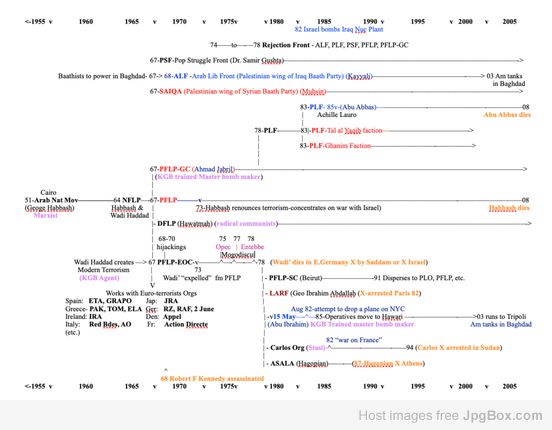552x430 pixels.
Task: Click the blue '82 Israel bombs Iraq Nuc Plant' note
Action: (339, 29)
